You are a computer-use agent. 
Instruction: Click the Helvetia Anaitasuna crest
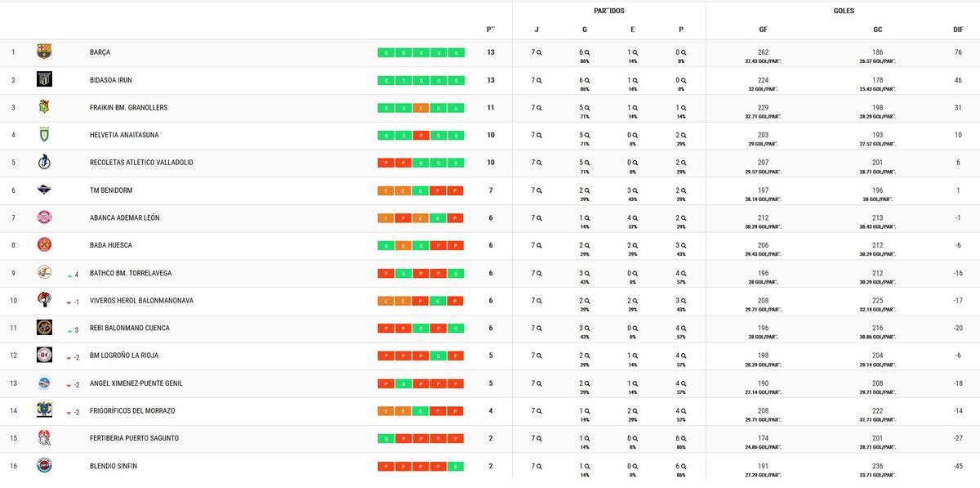coord(43,135)
